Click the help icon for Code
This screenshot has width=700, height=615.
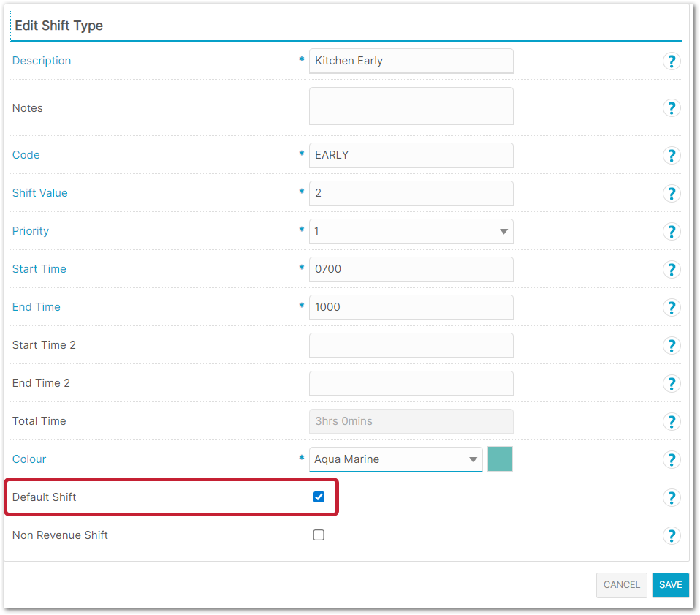[671, 155]
